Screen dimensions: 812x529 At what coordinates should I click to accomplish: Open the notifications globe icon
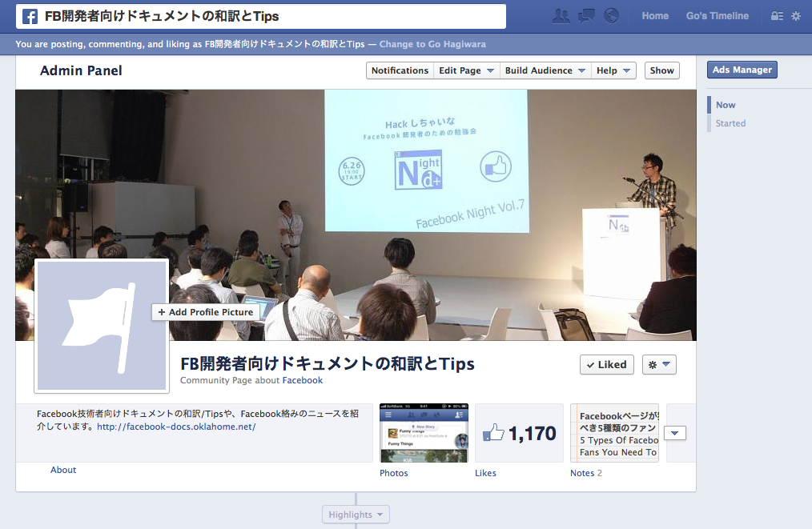coord(611,16)
